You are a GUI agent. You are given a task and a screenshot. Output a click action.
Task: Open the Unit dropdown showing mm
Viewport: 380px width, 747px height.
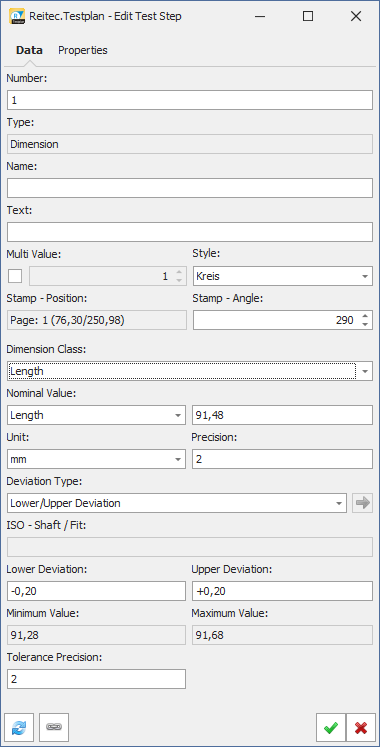coord(96,459)
